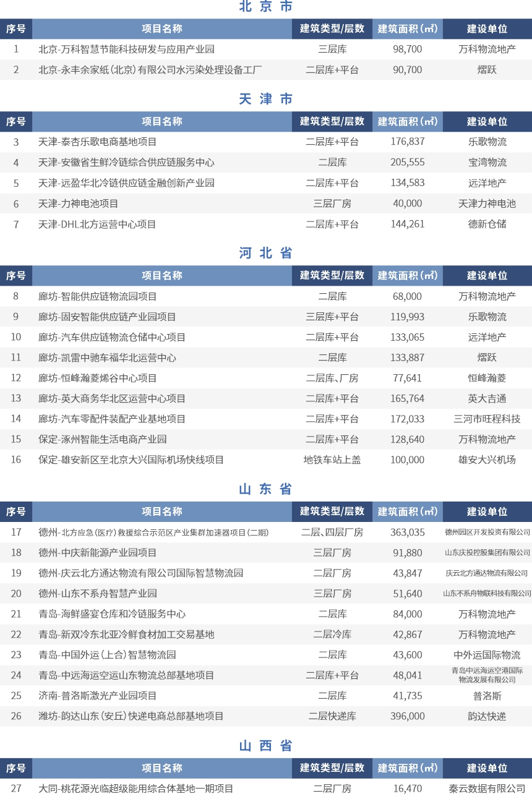This screenshot has width=532, height=799.
Task: Click construction unit 中外运国际物流
Action: click(x=487, y=654)
